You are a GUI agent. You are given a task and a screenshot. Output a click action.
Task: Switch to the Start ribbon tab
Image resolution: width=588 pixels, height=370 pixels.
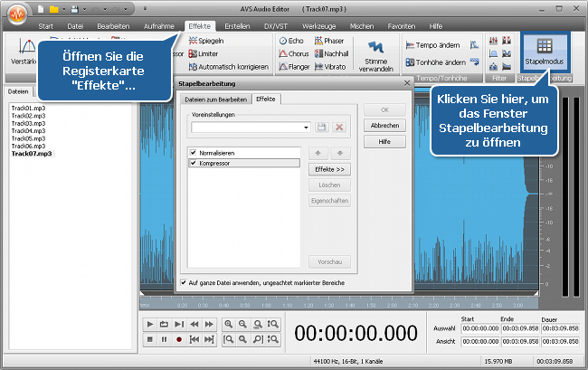click(46, 26)
